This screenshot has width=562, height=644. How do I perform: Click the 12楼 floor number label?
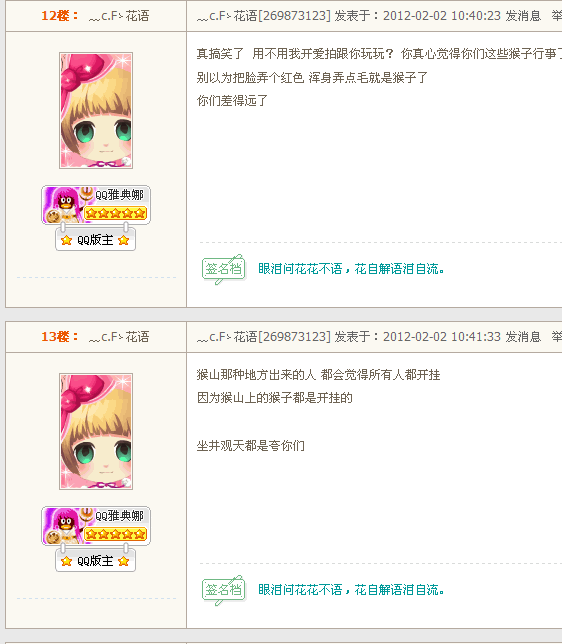59,16
